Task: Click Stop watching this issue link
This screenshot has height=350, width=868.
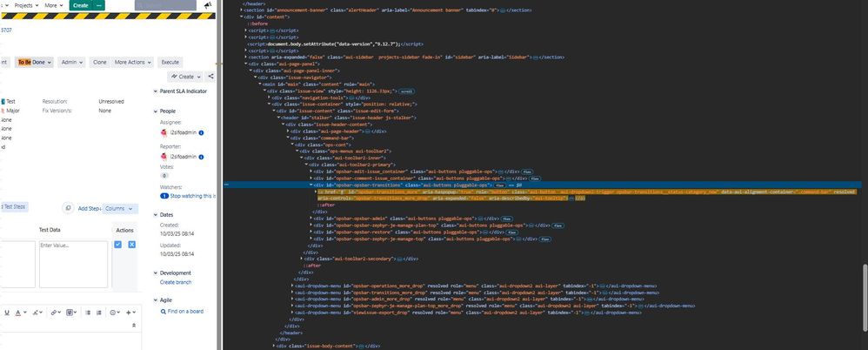Action: [x=193, y=196]
